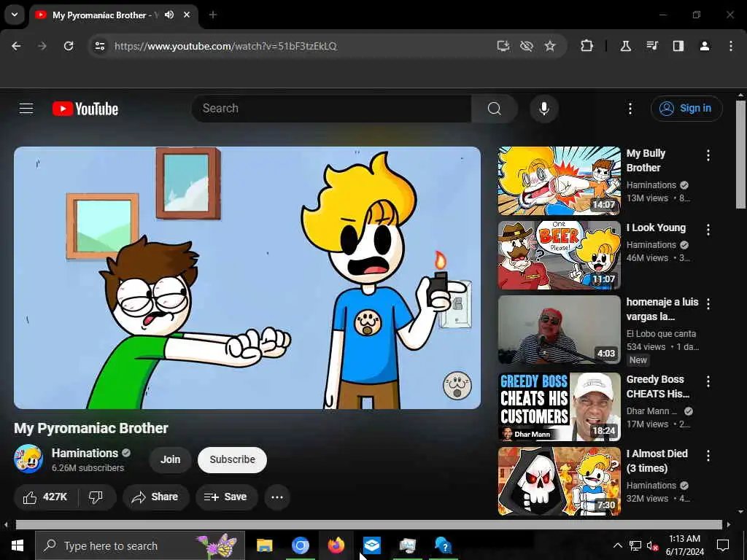Click the Sign in button
This screenshot has width=747, height=560.
pyautogui.click(x=686, y=109)
